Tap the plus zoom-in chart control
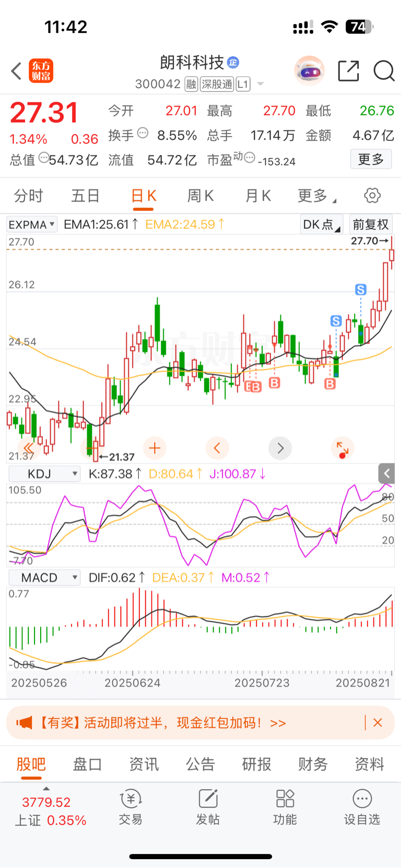 (155, 448)
